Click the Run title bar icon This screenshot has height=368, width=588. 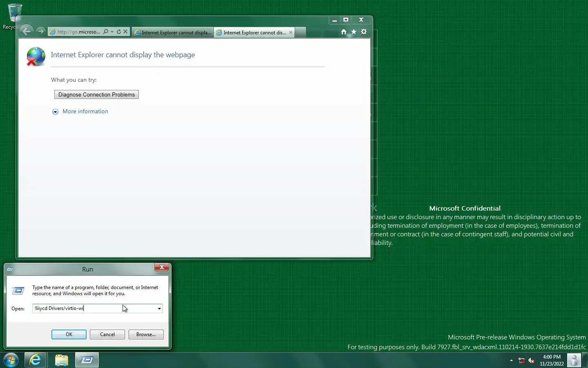point(10,269)
